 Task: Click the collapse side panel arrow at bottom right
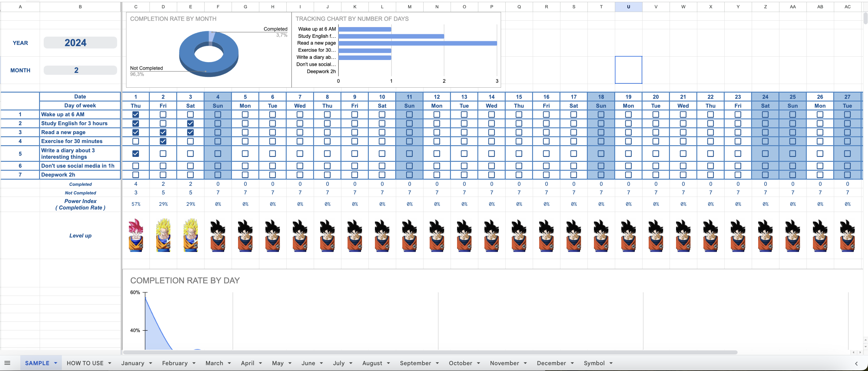point(856,363)
